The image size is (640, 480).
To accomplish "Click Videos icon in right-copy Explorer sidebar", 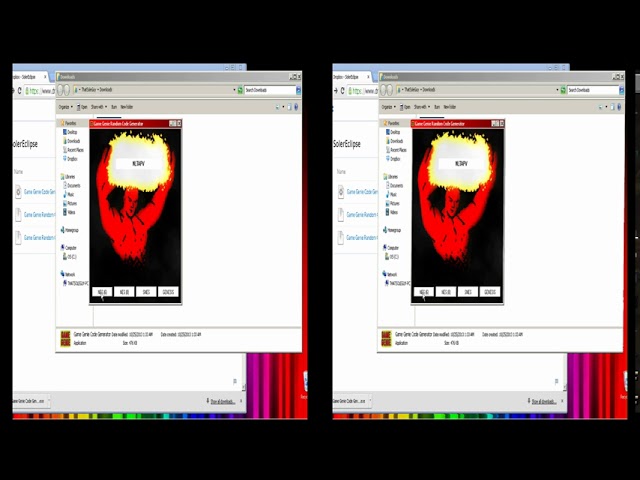I will (x=387, y=212).
